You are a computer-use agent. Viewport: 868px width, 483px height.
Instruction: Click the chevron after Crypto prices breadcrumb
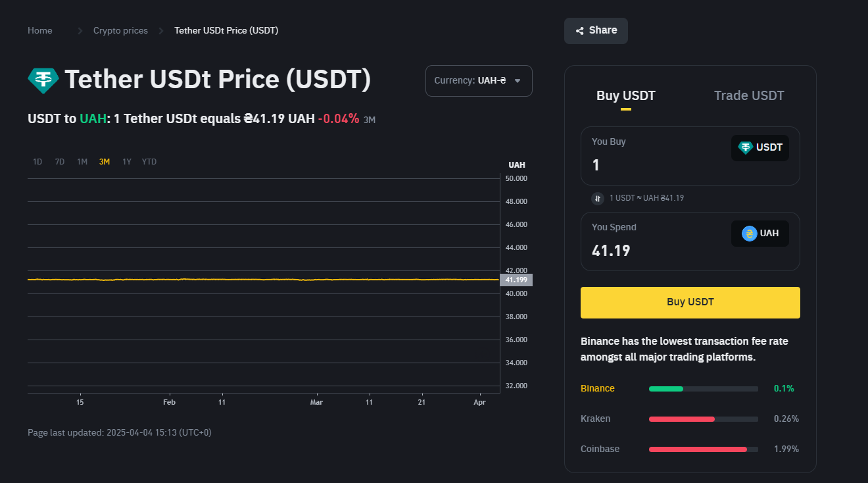(161, 31)
